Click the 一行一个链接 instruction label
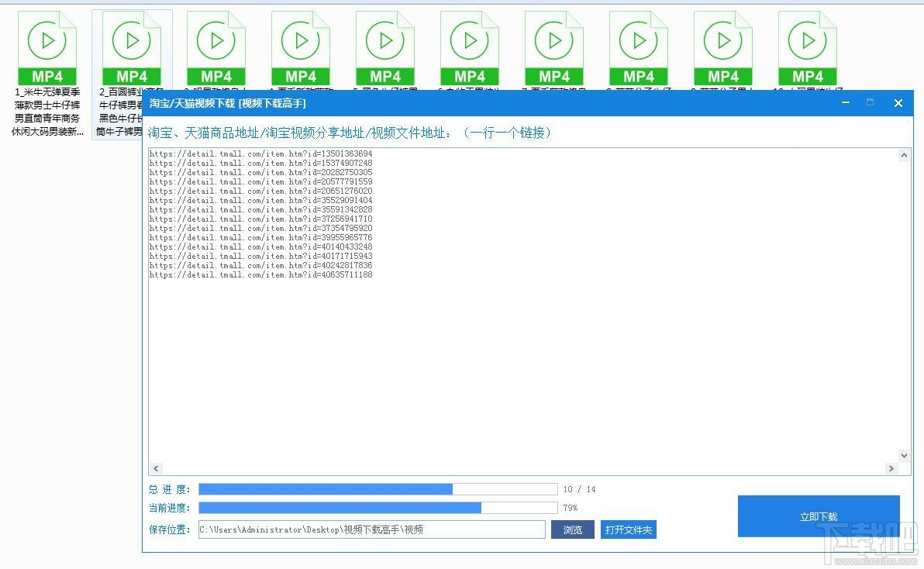Viewport: 924px width, 569px height. pyautogui.click(x=507, y=133)
